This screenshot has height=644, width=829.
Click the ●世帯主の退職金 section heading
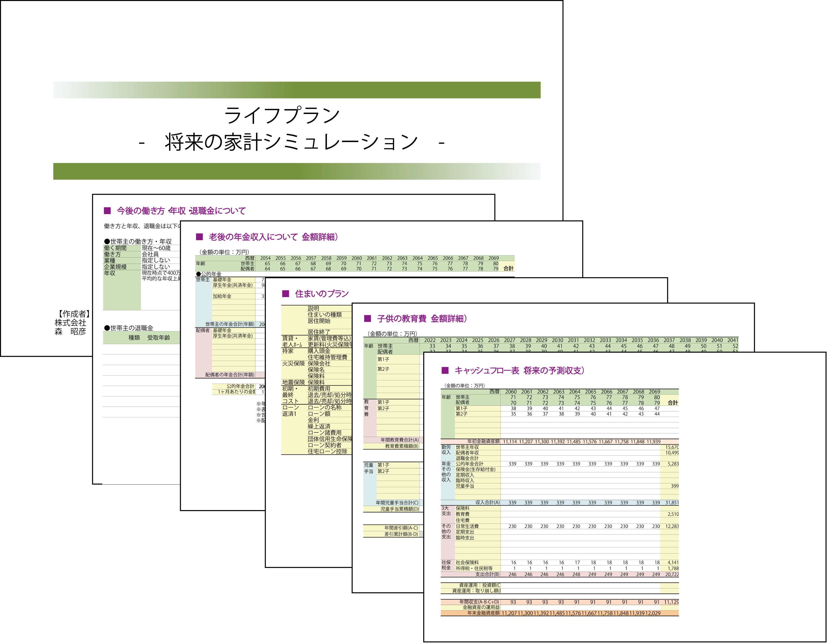tap(129, 328)
